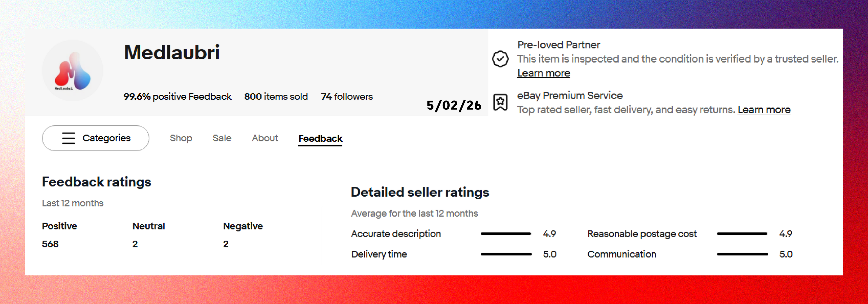Click Learn more under Pre-loved Partner
Image resolution: width=868 pixels, height=304 pixels.
point(543,73)
